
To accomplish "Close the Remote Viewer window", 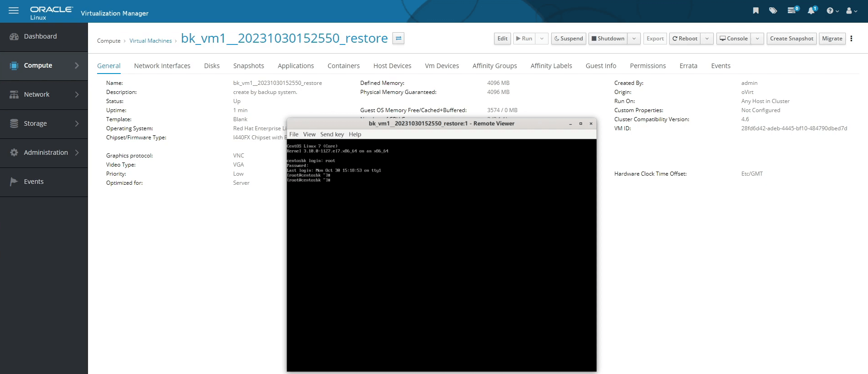I will click(x=591, y=123).
